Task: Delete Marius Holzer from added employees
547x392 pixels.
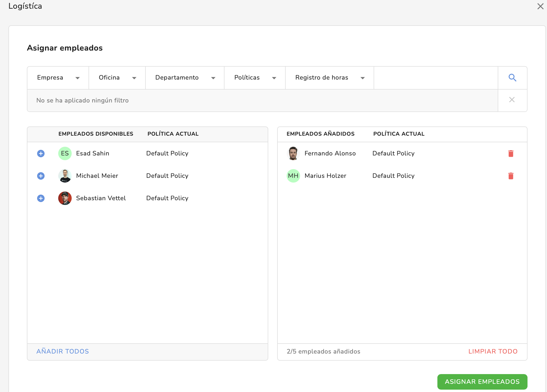Action: pyautogui.click(x=511, y=176)
